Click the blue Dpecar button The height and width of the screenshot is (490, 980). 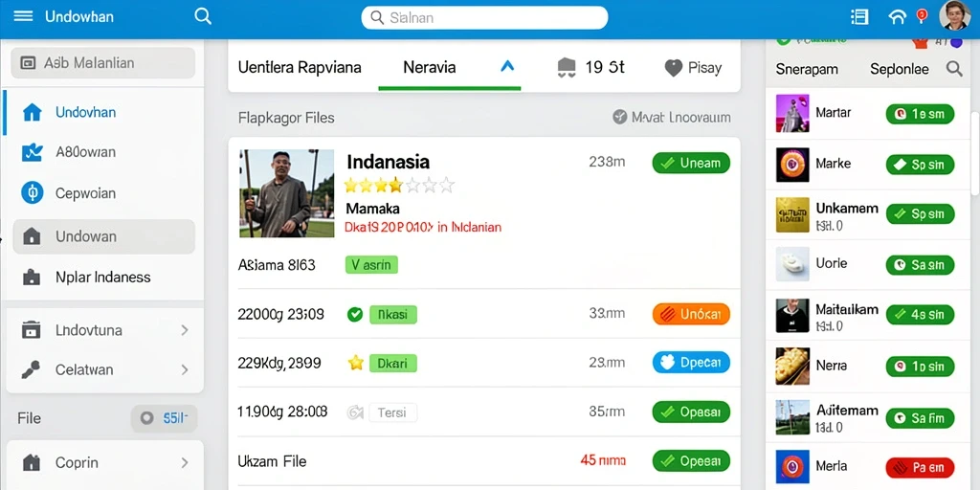point(691,363)
